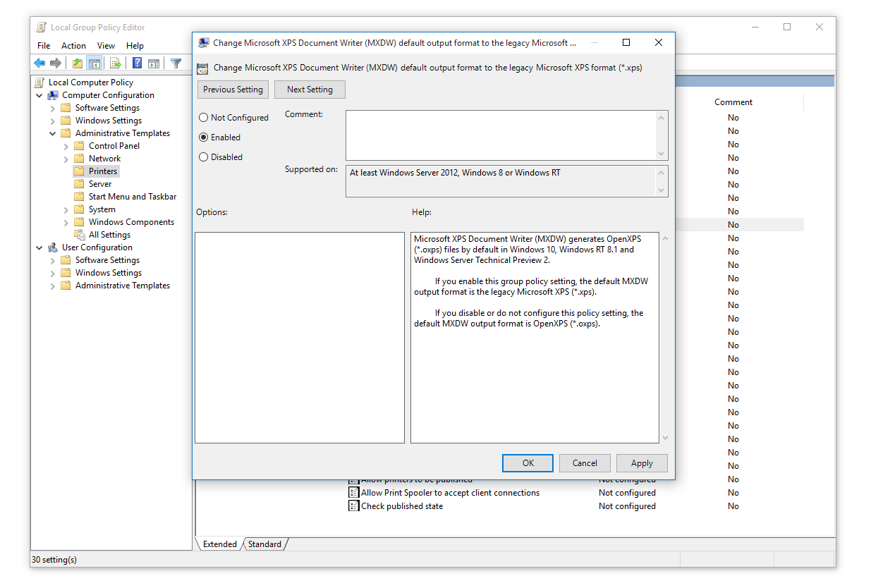The height and width of the screenshot is (588, 878).
Task: Click the Back arrow in the toolbar
Action: pos(39,63)
